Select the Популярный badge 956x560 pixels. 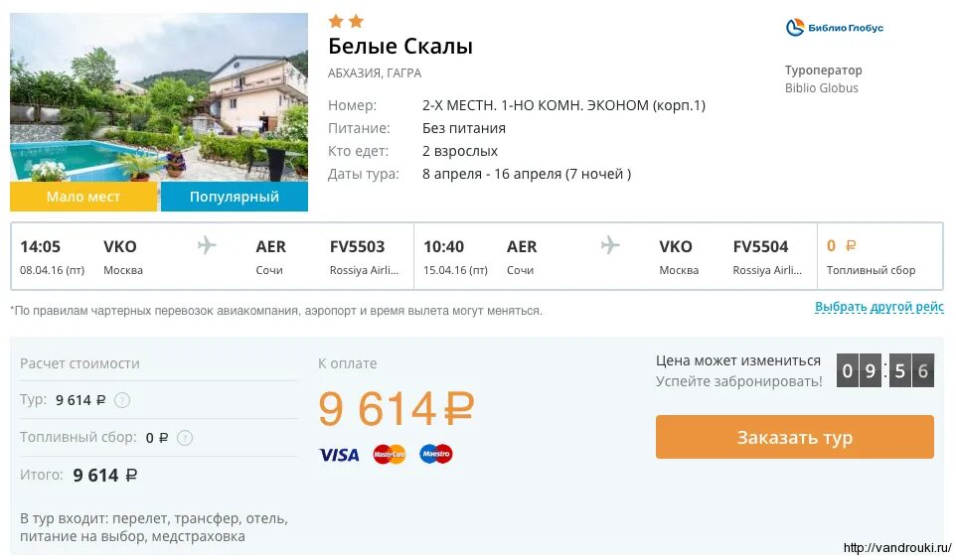pyautogui.click(x=235, y=197)
